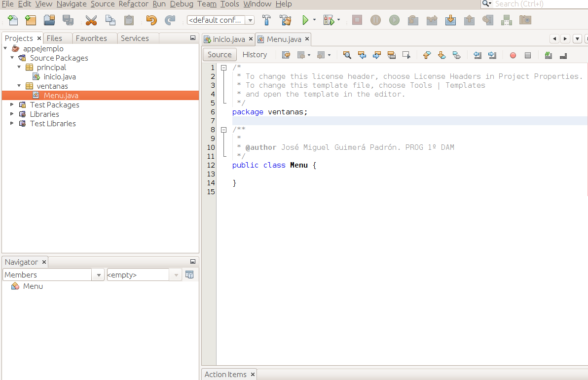Build the project with the hammer icon
The image size is (588, 380).
(266, 20)
